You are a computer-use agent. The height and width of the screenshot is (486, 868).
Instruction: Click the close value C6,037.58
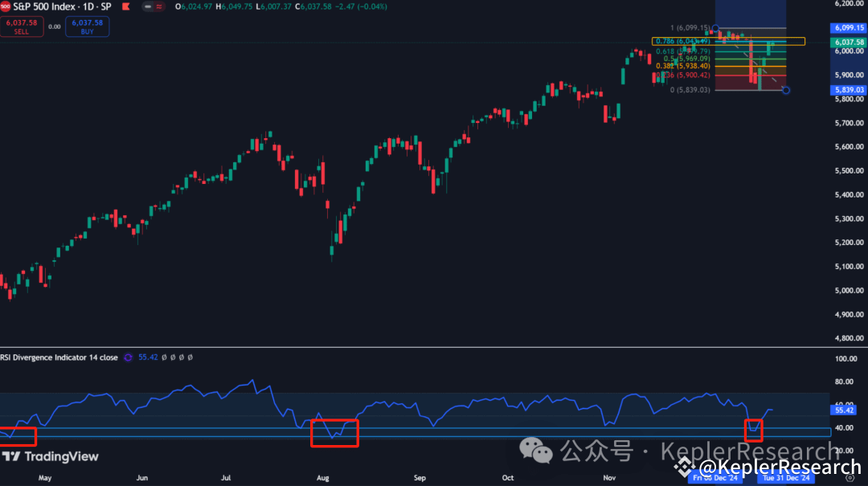point(313,6)
